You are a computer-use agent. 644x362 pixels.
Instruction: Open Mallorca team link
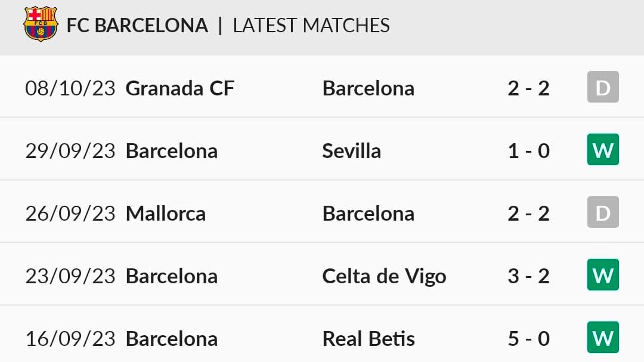tap(166, 214)
